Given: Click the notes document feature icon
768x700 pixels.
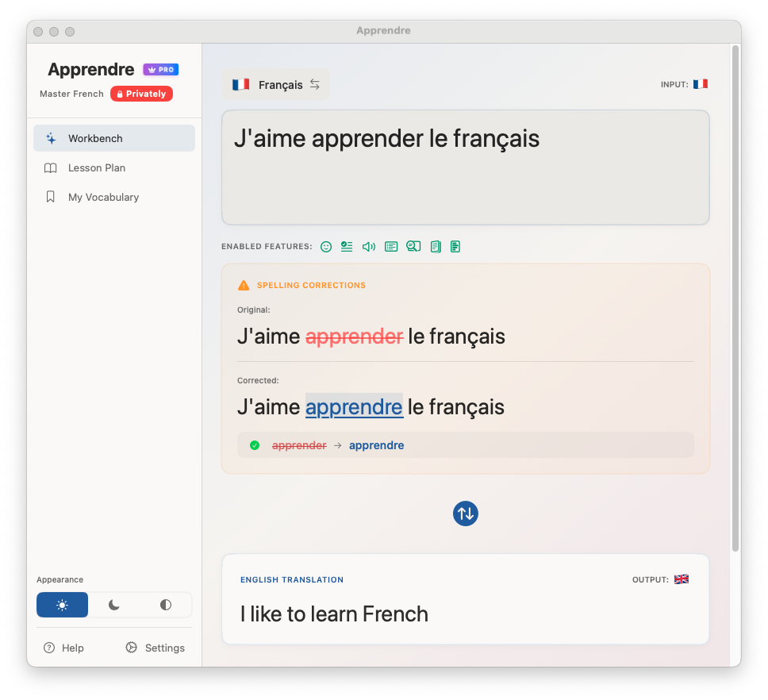Looking at the screenshot, I should (455, 246).
